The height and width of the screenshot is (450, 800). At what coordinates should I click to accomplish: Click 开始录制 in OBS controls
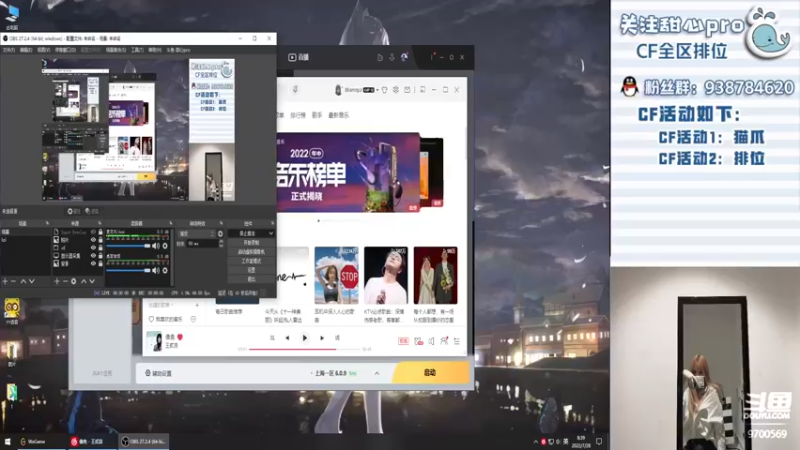[x=251, y=243]
